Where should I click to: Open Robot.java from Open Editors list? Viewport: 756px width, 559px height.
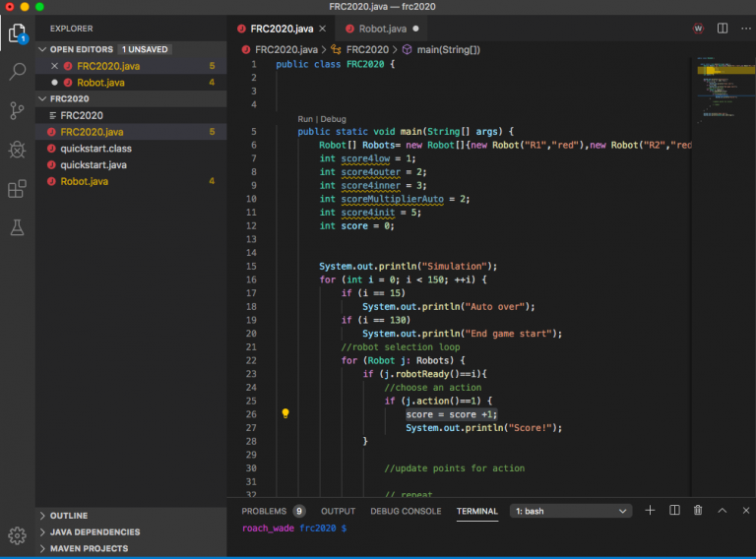pyautogui.click(x=131, y=83)
